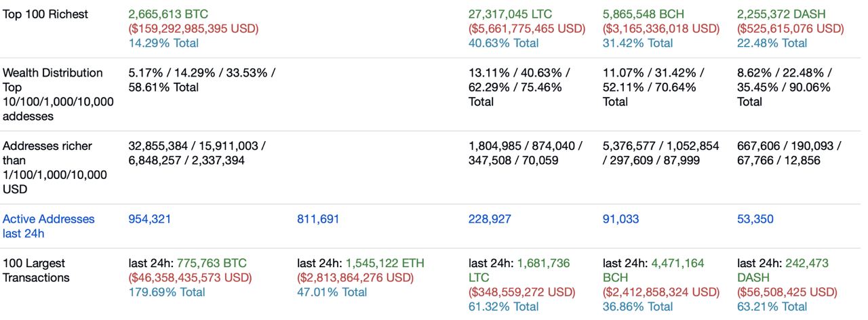Select the 40.63% Total figure
This screenshot has width=868, height=320.
[503, 43]
